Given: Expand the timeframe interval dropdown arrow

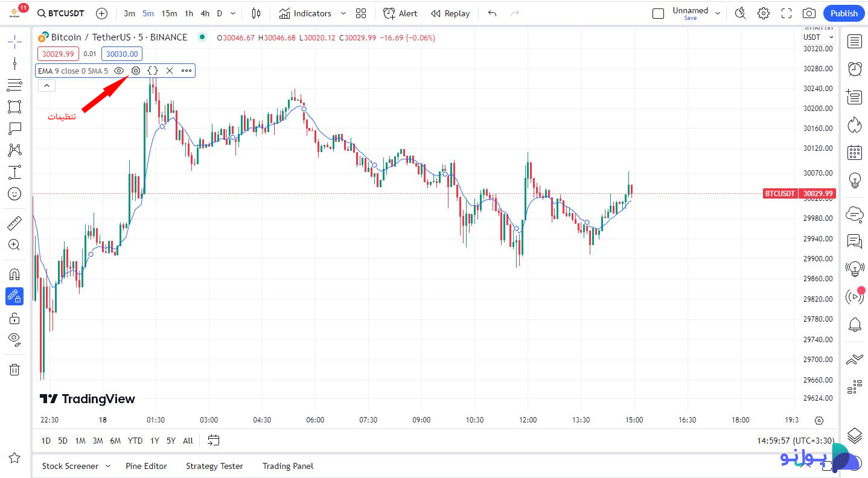Looking at the screenshot, I should click(x=233, y=13).
